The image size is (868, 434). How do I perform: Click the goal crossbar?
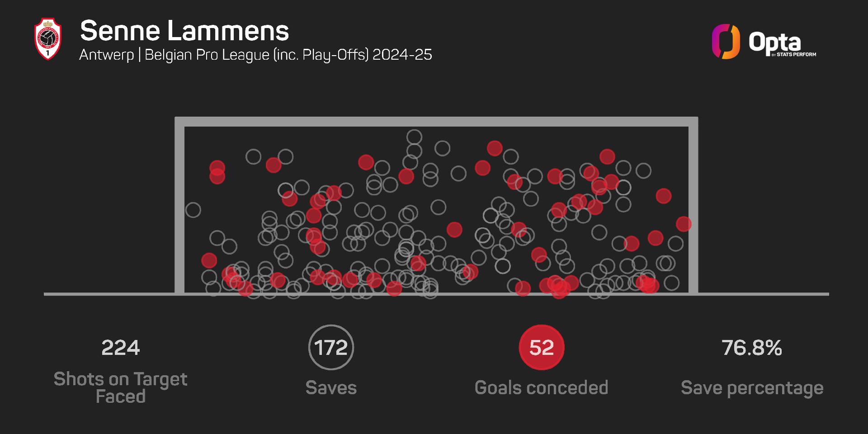pyautogui.click(x=436, y=122)
